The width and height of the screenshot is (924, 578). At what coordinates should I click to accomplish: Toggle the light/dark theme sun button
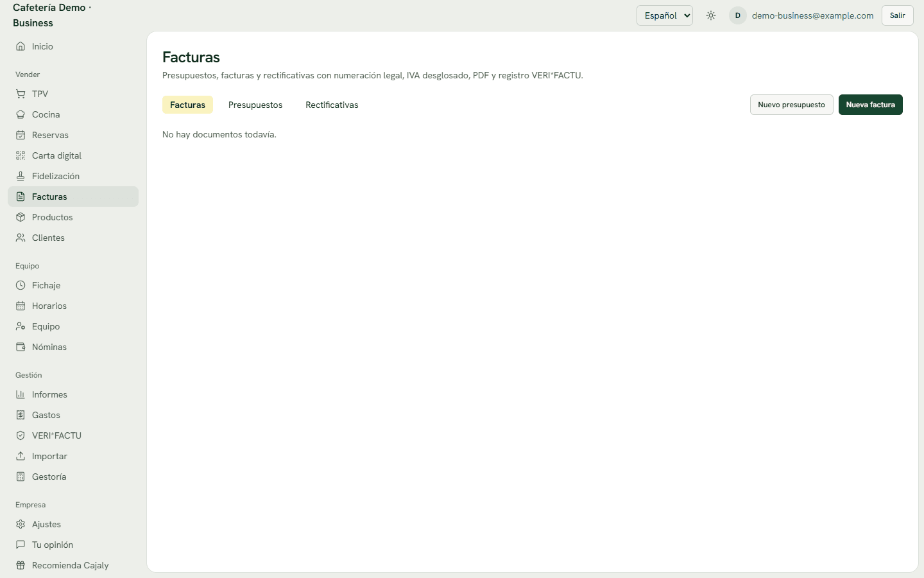coord(711,15)
